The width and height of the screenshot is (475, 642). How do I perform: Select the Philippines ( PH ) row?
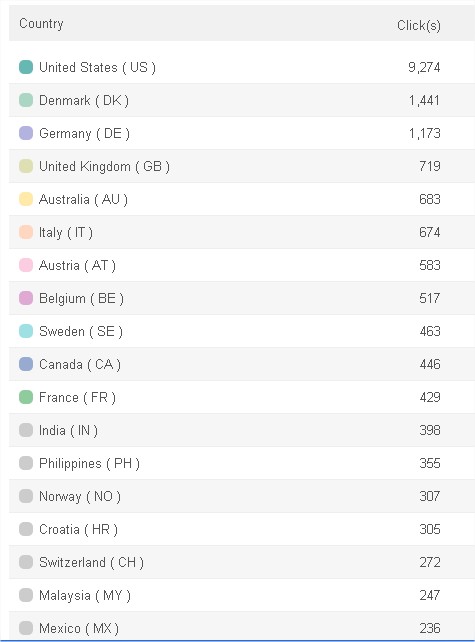click(242, 463)
